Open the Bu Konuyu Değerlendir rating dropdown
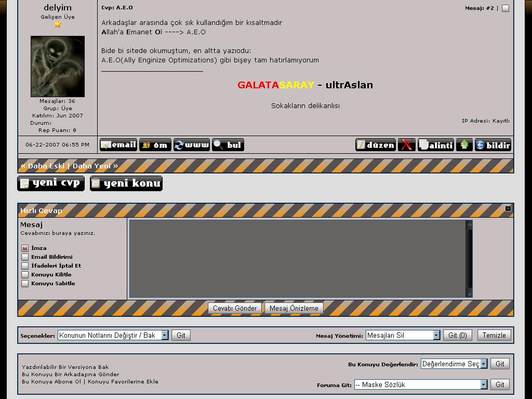This screenshot has height=399, width=532. (454, 364)
